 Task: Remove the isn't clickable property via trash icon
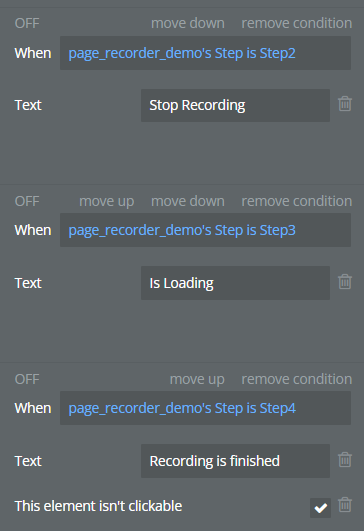coord(345,505)
